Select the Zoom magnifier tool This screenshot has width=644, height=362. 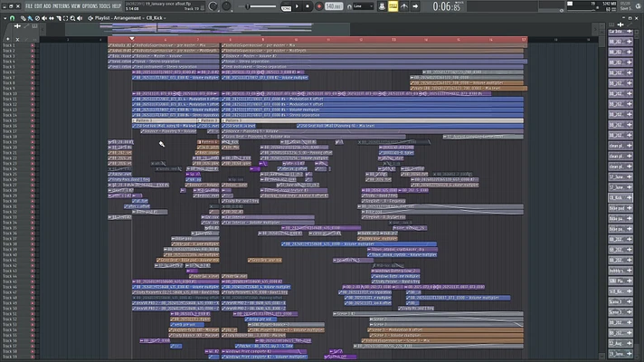tap(72, 18)
